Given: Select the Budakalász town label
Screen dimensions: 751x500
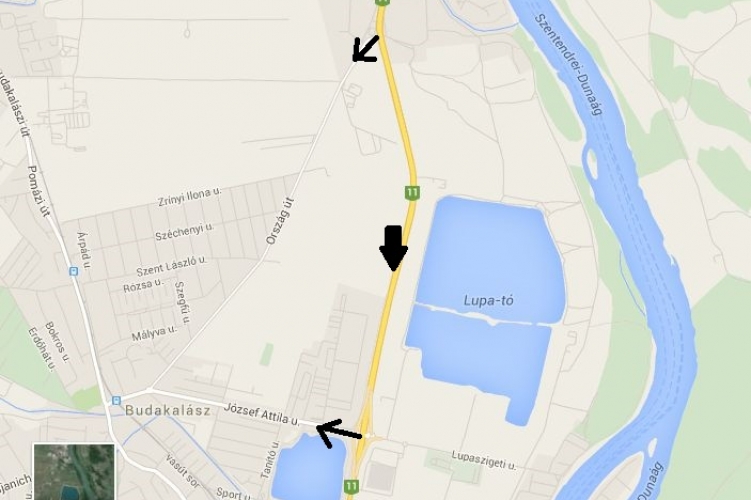Looking at the screenshot, I should 168,410.
